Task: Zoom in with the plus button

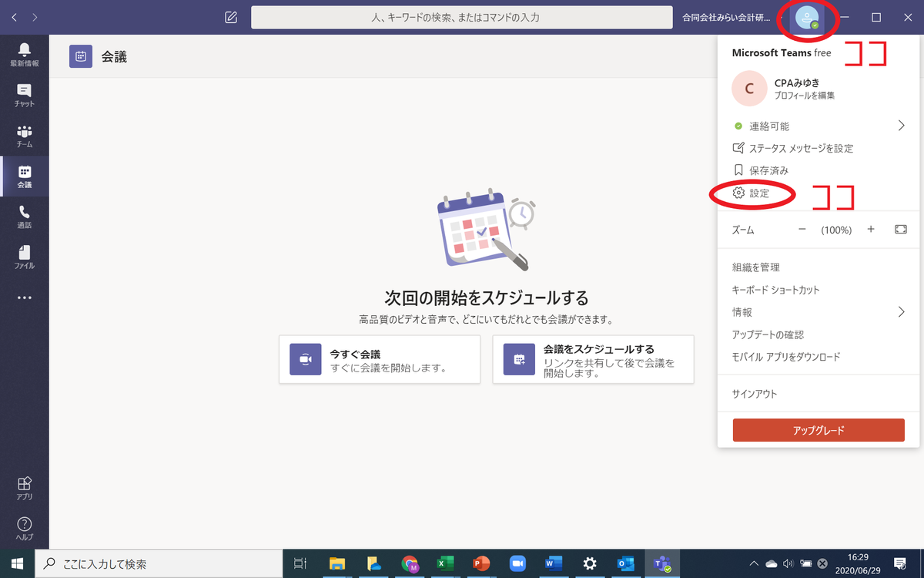Action: point(871,230)
